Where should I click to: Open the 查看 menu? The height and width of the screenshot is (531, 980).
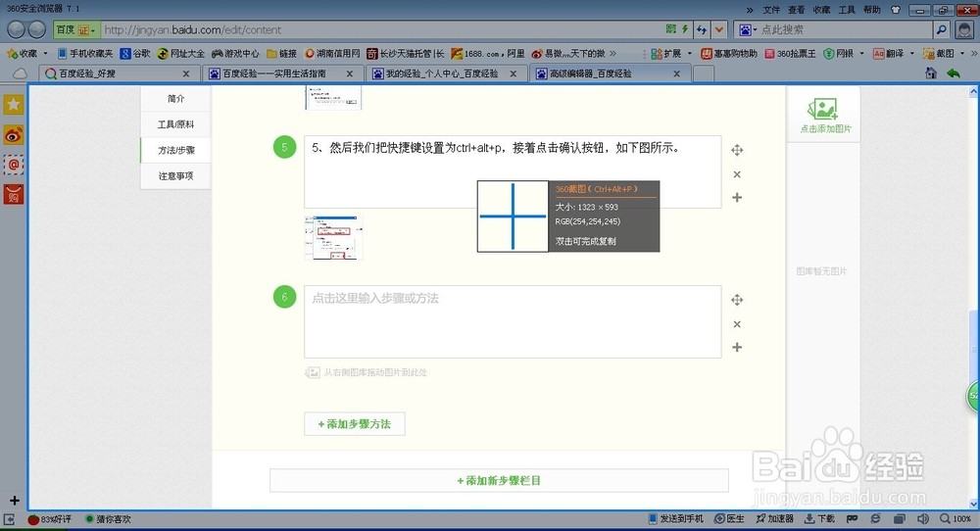pyautogui.click(x=796, y=10)
